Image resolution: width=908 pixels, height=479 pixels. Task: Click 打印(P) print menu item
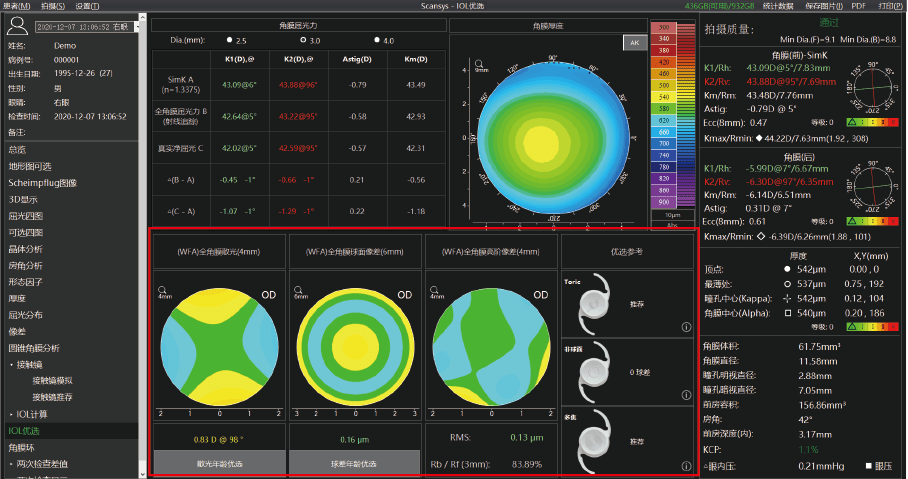tap(890, 6)
